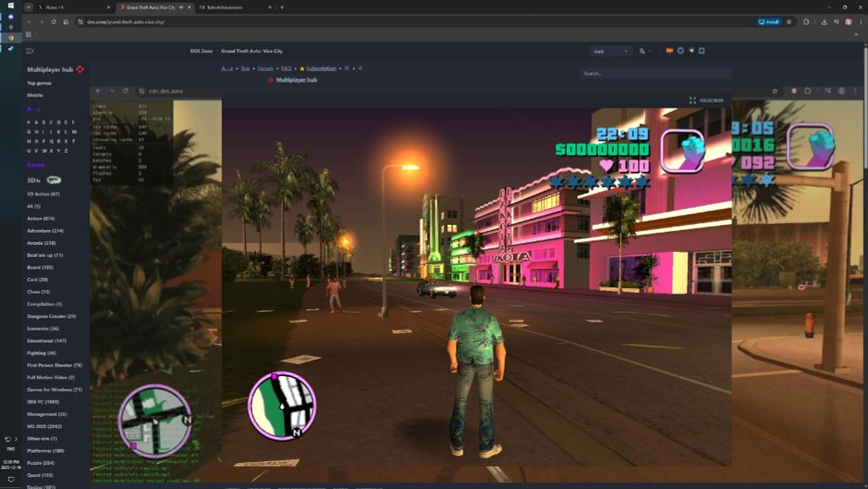Click the browser address bar
Screen dimensions: 868x489
[x=415, y=22]
